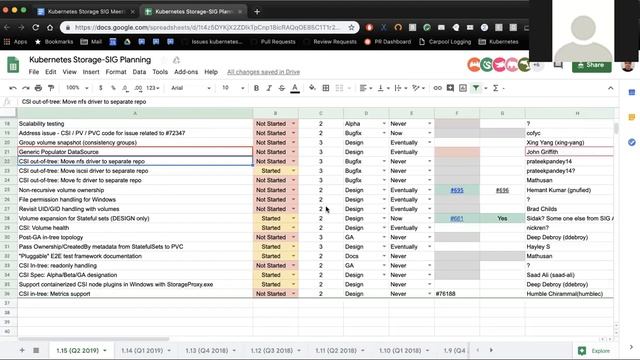The width and height of the screenshot is (640, 360).
Task: Open the Google Keep side panel icon
Action: point(631,117)
